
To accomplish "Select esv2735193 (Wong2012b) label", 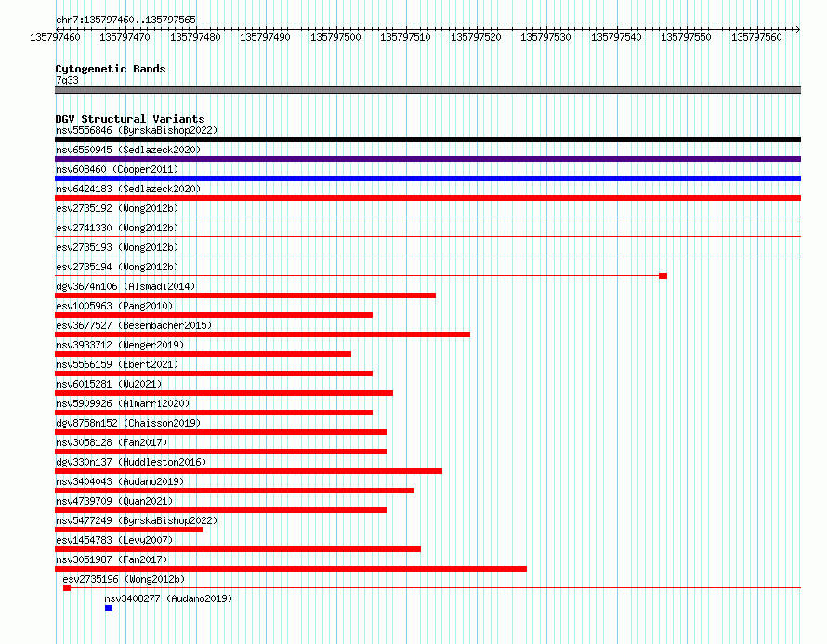I will 117,247.
